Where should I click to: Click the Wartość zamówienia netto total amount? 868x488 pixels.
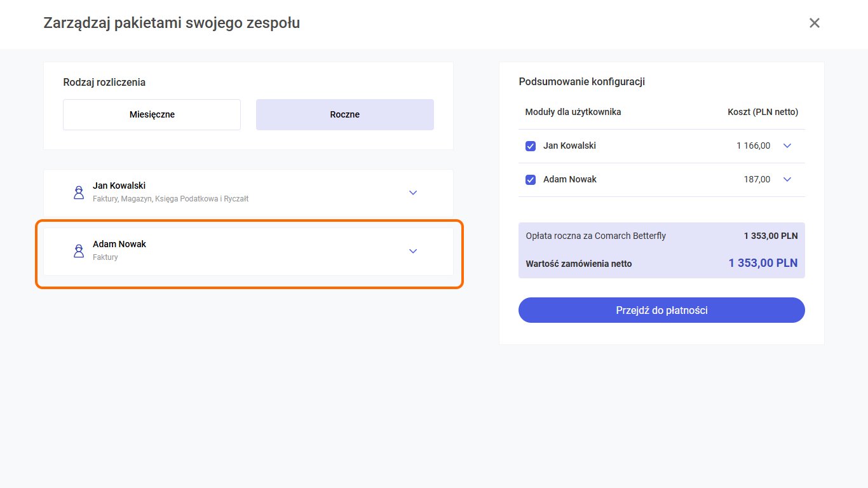[763, 263]
